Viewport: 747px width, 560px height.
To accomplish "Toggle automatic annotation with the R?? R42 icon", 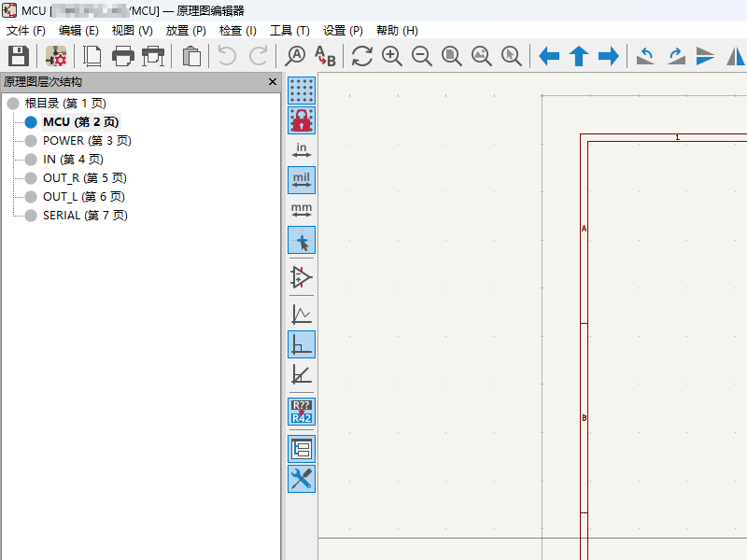I will coord(302,412).
